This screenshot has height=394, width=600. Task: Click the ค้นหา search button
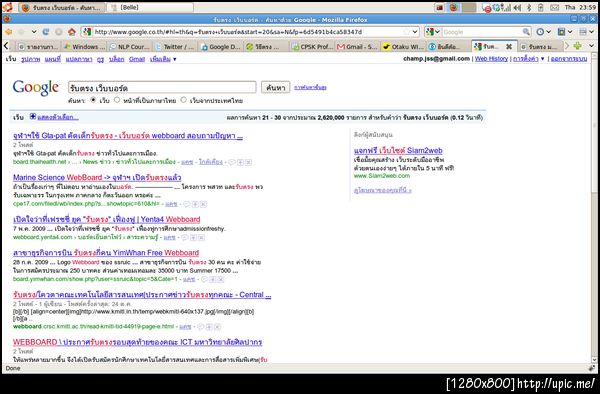click(x=276, y=88)
